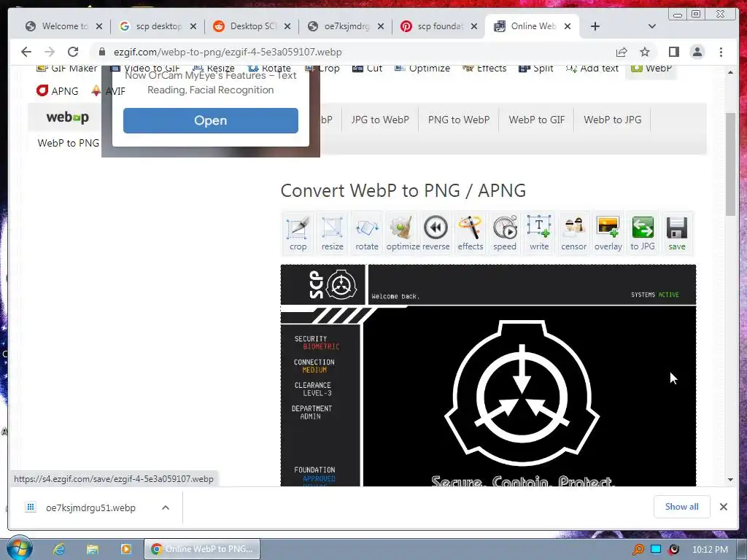Open a new browser tab
The image size is (747, 560).
click(595, 26)
